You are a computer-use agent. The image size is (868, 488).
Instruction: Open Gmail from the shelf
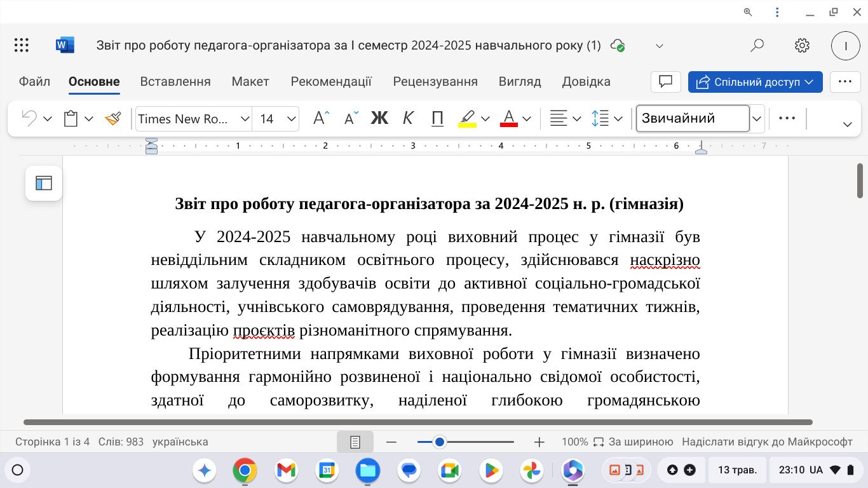(x=286, y=470)
